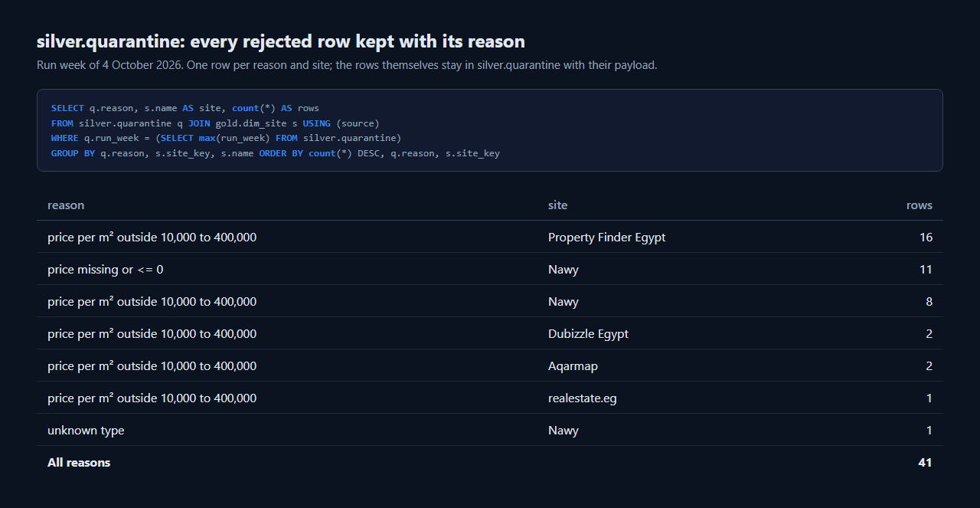Click the SELECT line in the SQL block
The width and height of the screenshot is (980, 508).
pyautogui.click(x=185, y=108)
